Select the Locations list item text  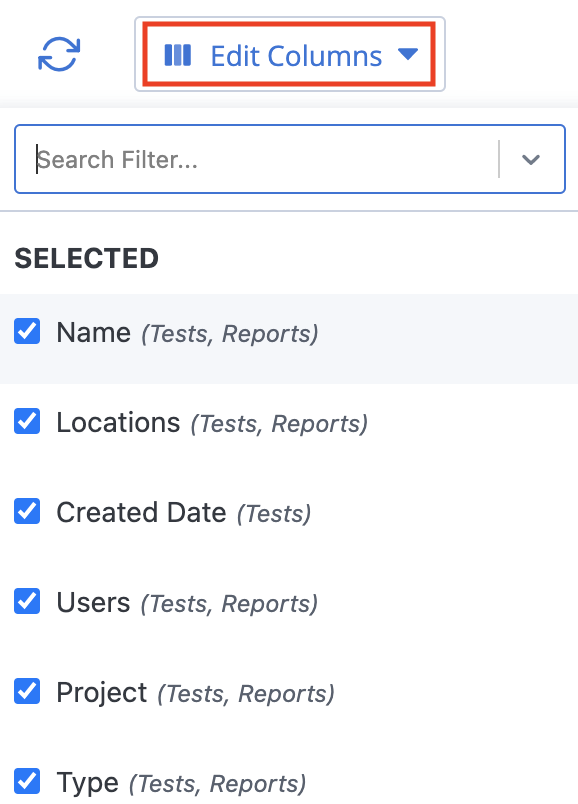tap(118, 423)
